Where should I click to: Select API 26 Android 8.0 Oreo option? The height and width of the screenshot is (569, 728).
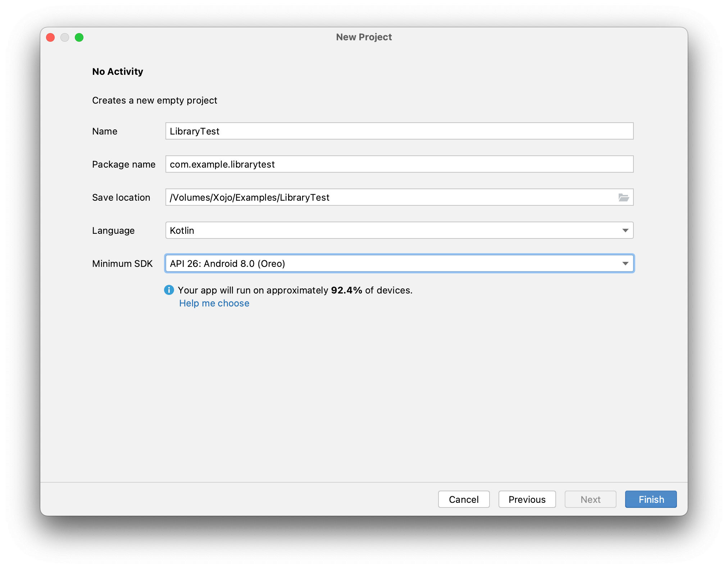(398, 264)
